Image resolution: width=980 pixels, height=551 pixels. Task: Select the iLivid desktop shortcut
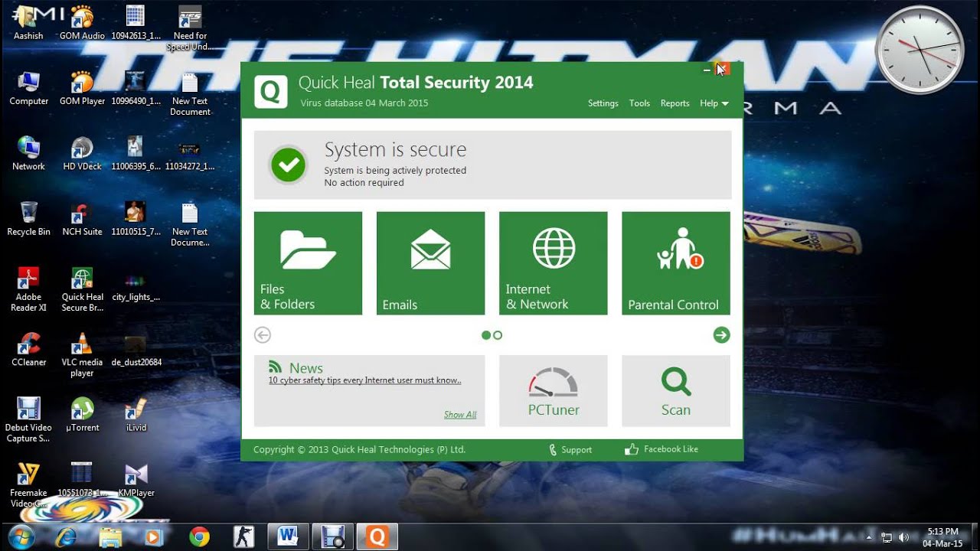pyautogui.click(x=136, y=414)
